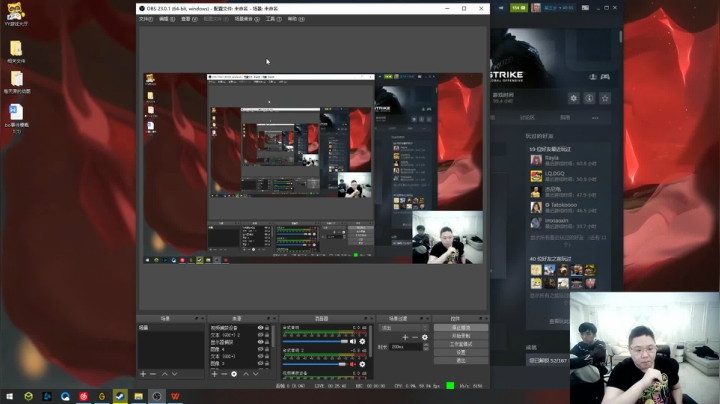
Task: Move the scene up with the arrow
Action: pyautogui.click(x=164, y=374)
